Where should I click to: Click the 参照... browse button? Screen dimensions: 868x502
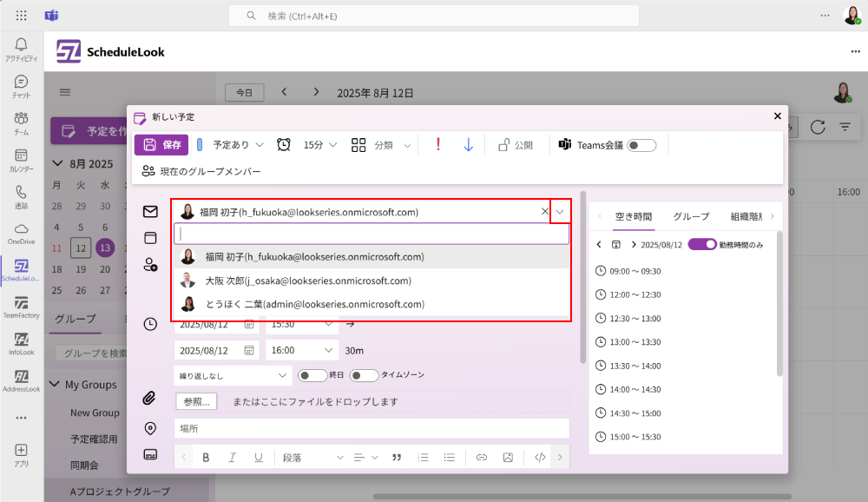[x=196, y=401]
